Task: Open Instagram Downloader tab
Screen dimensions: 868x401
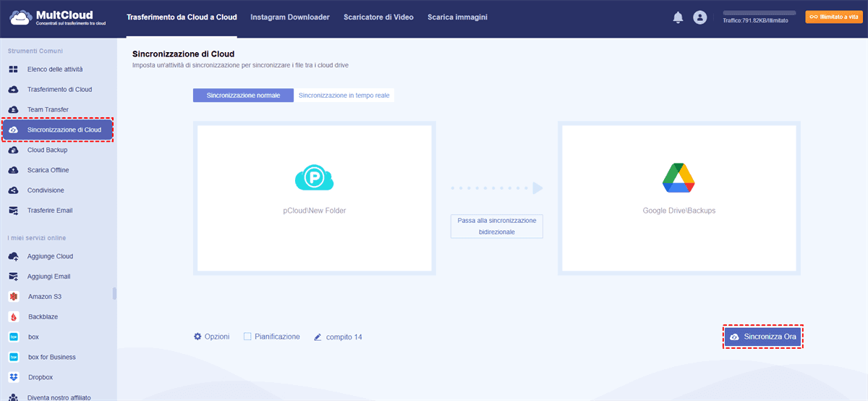Action: point(290,17)
